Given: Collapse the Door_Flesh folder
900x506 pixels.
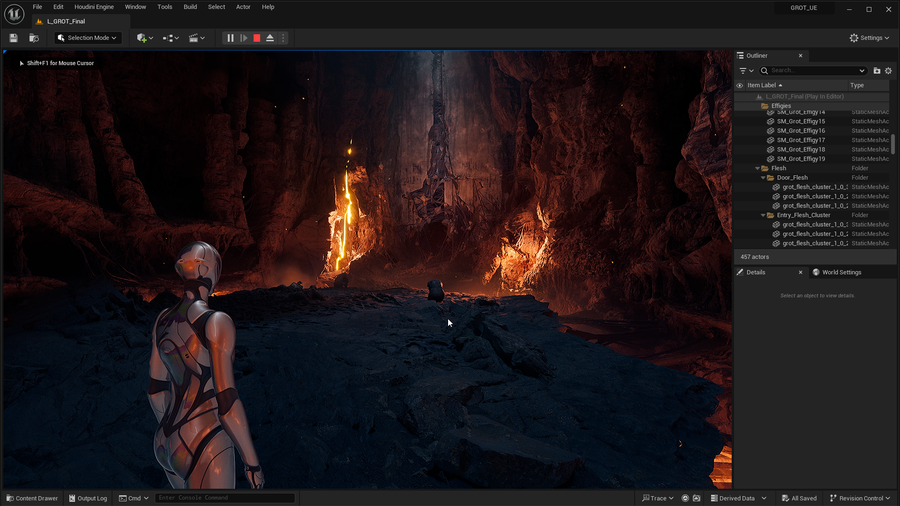Looking at the screenshot, I should pyautogui.click(x=763, y=178).
